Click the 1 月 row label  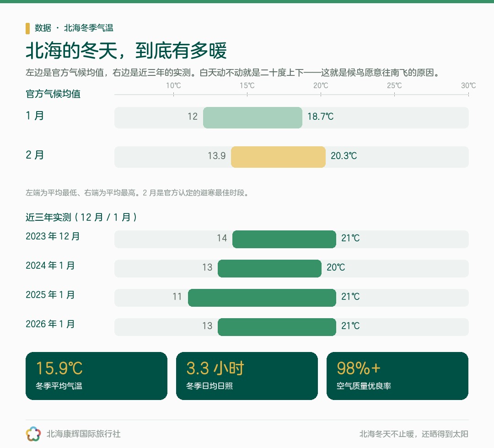point(35,116)
